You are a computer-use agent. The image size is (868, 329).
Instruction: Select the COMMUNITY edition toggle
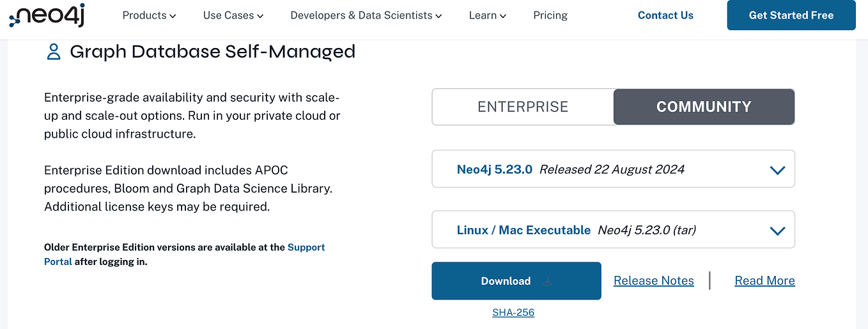click(704, 107)
